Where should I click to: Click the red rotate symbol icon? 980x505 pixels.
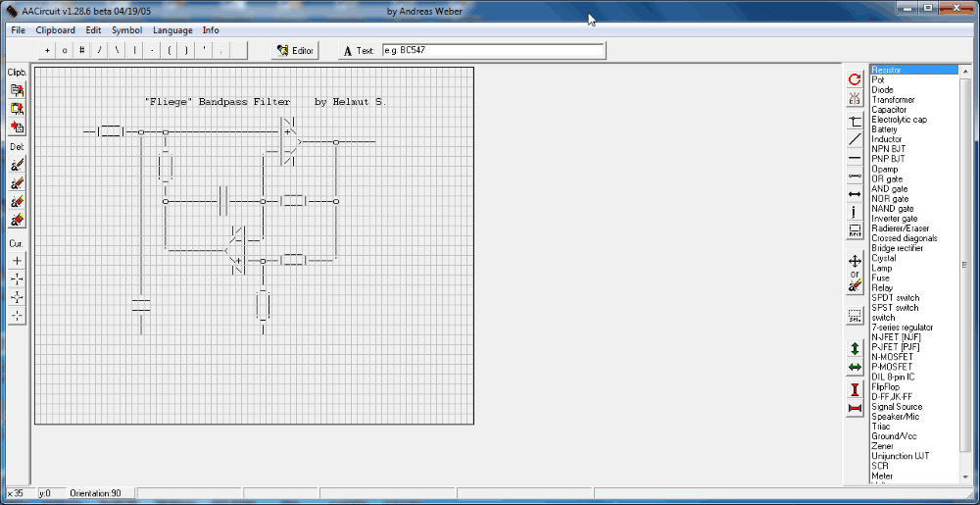855,79
